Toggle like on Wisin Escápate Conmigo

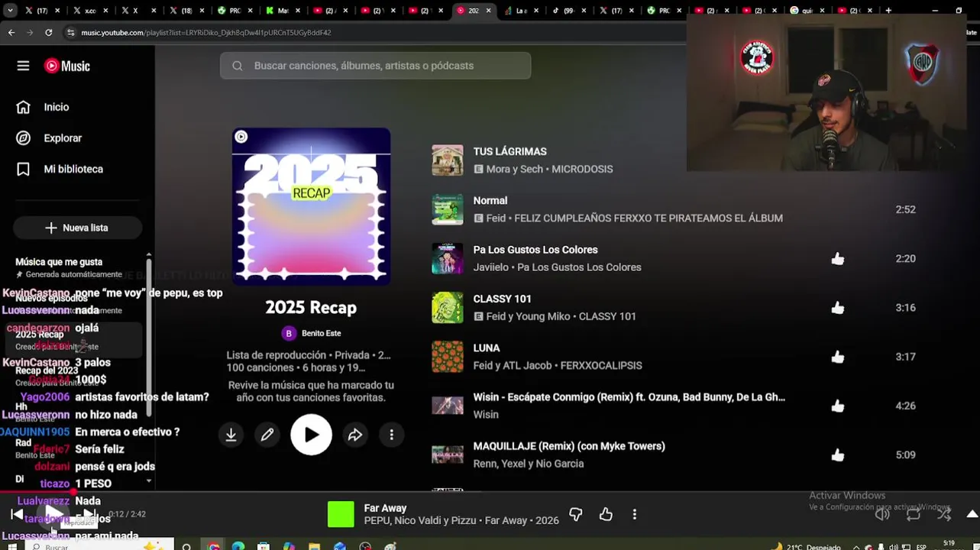point(838,406)
